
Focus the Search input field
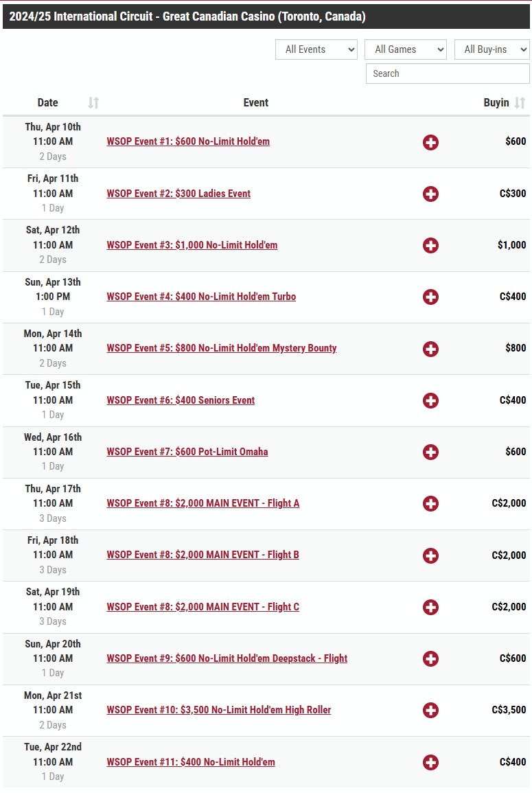448,73
